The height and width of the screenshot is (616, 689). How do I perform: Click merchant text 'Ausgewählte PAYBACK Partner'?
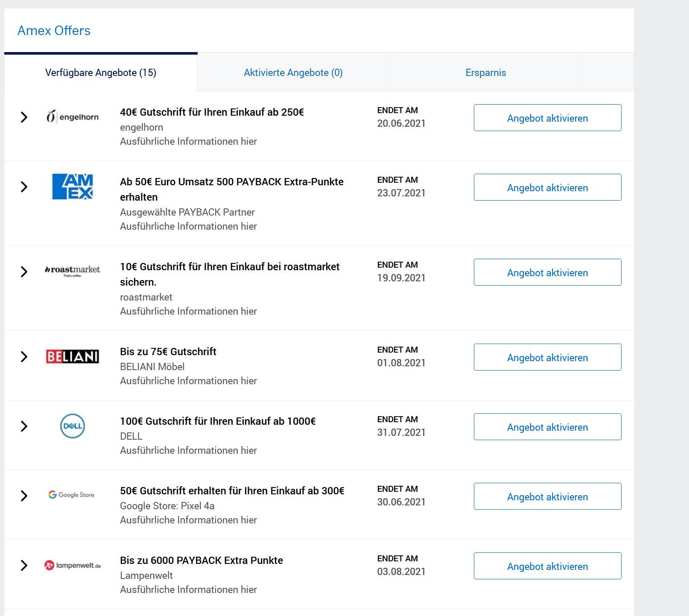[187, 212]
